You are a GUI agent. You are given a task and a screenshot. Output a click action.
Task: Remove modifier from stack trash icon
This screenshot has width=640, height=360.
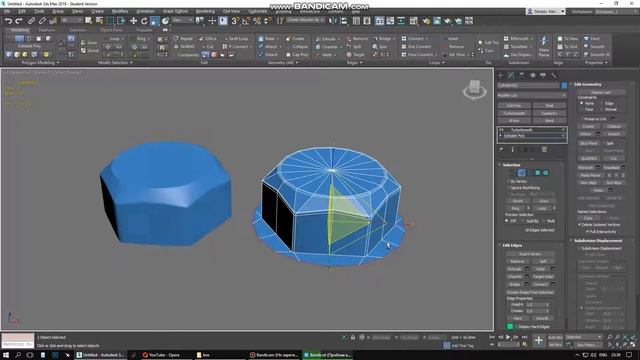point(544,149)
